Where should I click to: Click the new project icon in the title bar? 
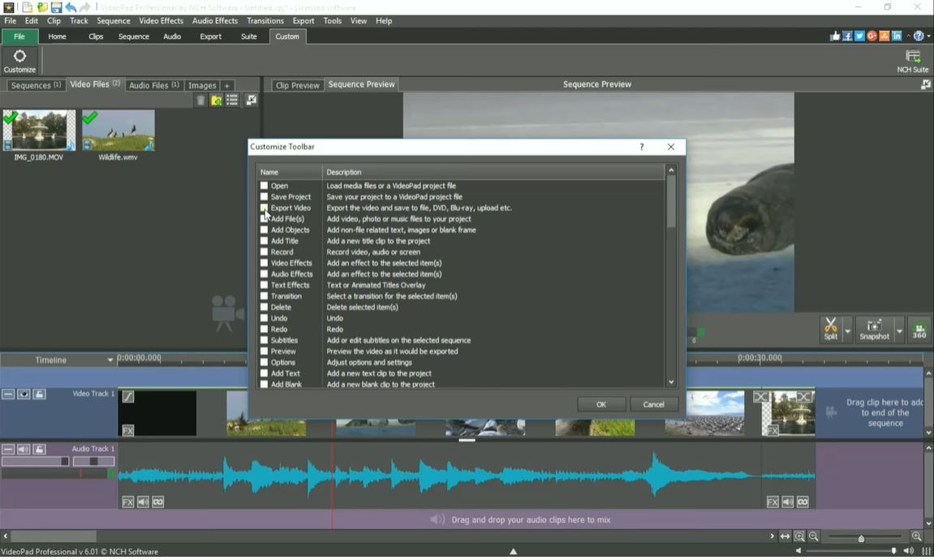coord(28,7)
